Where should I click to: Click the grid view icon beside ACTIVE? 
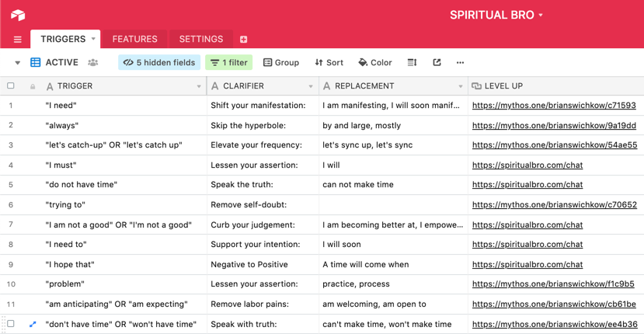pyautogui.click(x=35, y=62)
